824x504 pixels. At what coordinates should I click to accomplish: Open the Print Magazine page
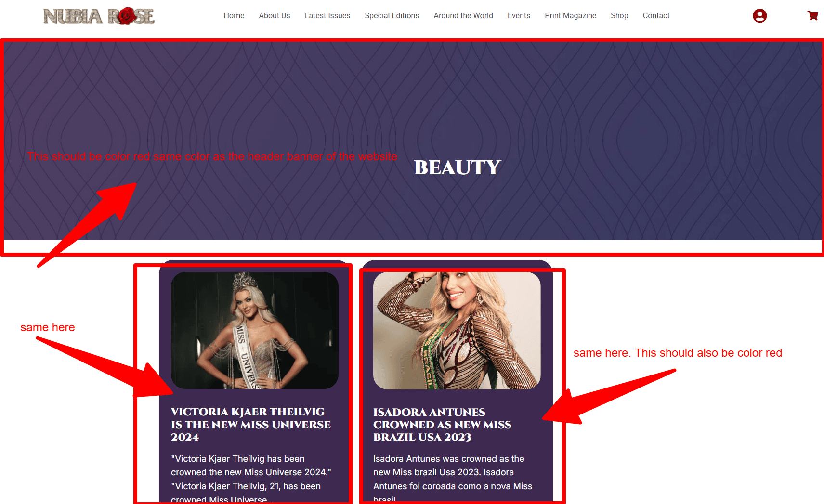click(571, 16)
